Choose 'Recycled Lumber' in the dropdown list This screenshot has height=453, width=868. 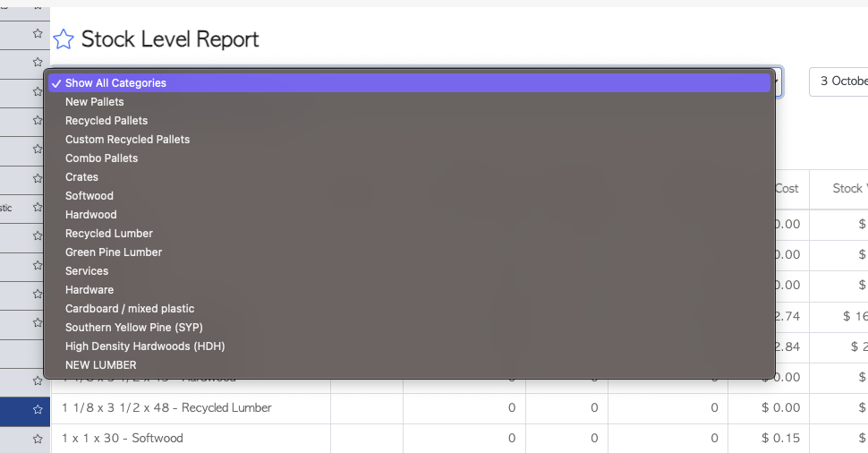pos(409,234)
